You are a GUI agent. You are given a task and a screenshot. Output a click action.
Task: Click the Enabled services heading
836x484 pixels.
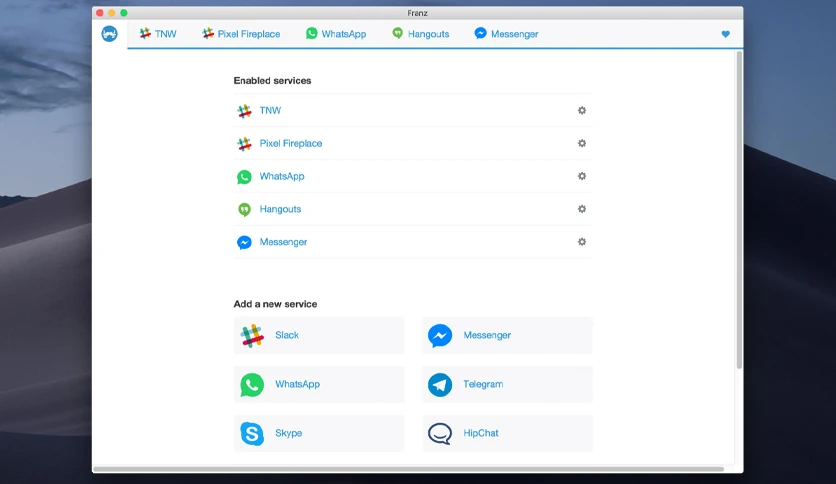pyautogui.click(x=272, y=80)
